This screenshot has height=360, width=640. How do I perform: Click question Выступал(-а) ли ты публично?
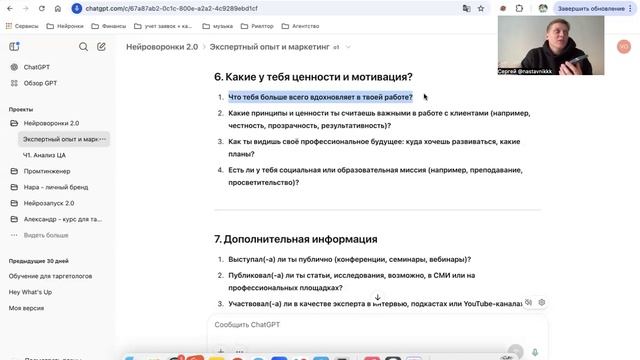click(x=349, y=259)
